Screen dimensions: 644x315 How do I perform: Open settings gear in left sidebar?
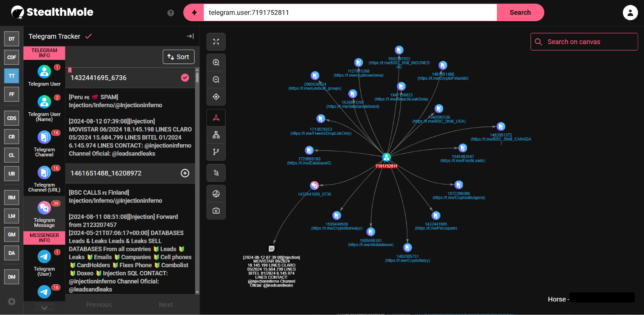tap(12, 301)
